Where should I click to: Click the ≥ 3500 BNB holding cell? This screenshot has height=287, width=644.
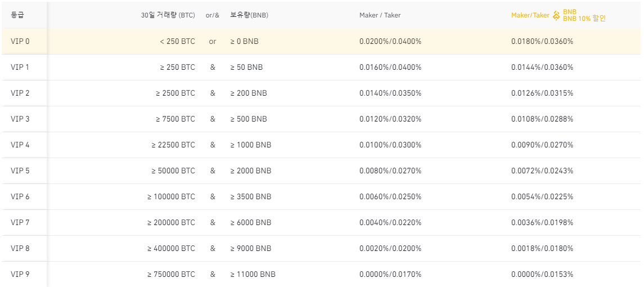[x=250, y=196]
